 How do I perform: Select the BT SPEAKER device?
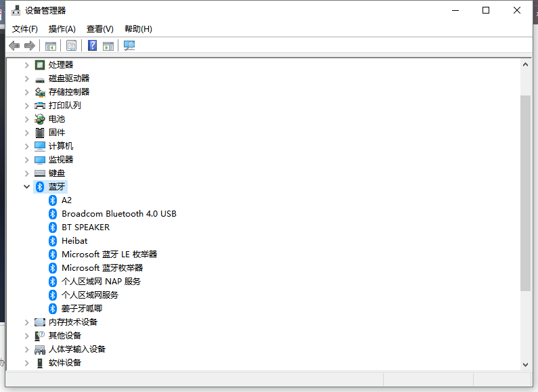[86, 227]
